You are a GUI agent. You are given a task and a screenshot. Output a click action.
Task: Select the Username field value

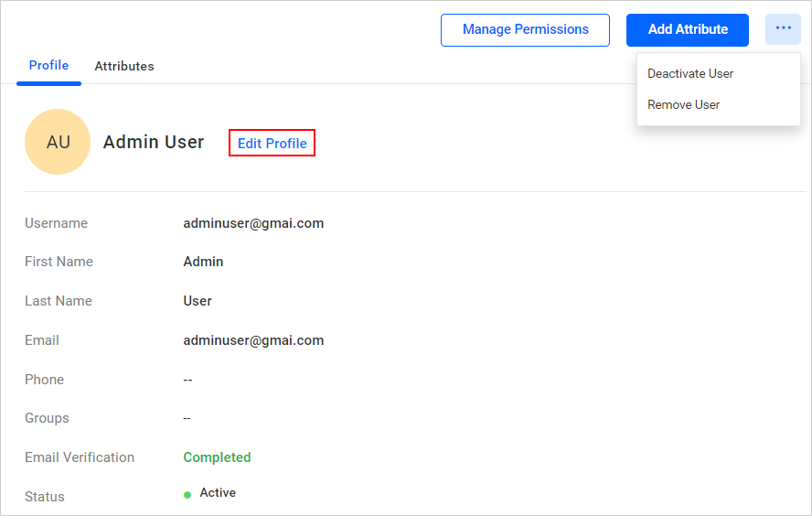tap(253, 223)
